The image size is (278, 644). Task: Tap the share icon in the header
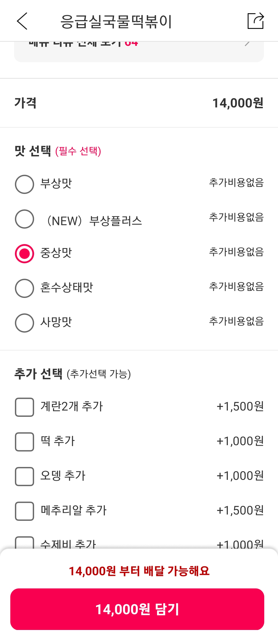pyautogui.click(x=255, y=21)
